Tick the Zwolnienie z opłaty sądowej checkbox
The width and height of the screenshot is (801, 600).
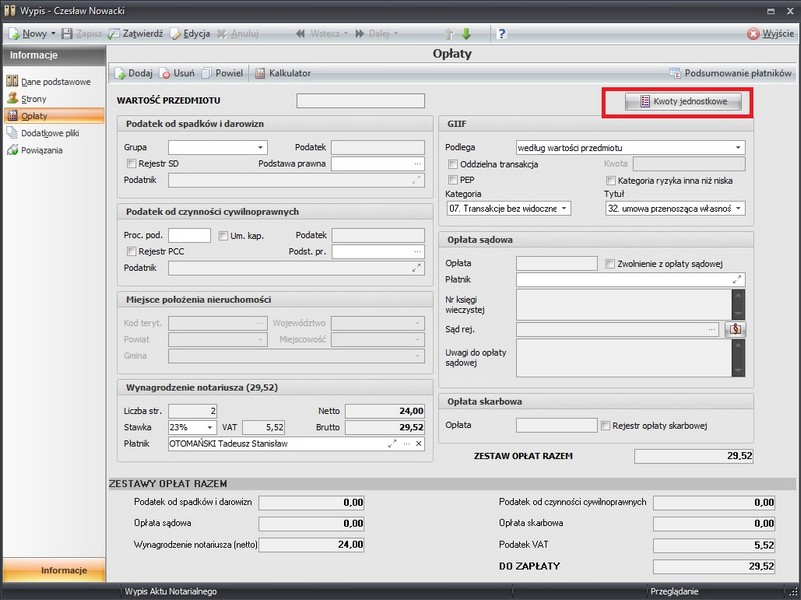pos(611,263)
